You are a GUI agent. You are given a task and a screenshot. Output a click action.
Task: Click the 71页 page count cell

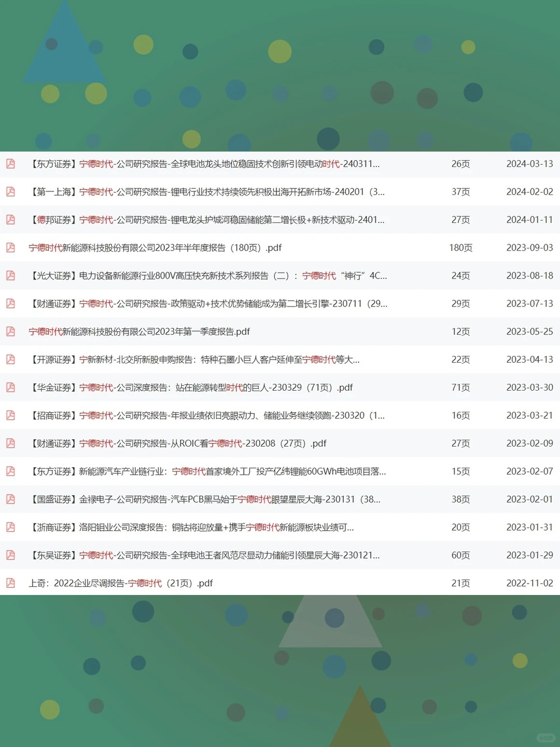tap(461, 388)
